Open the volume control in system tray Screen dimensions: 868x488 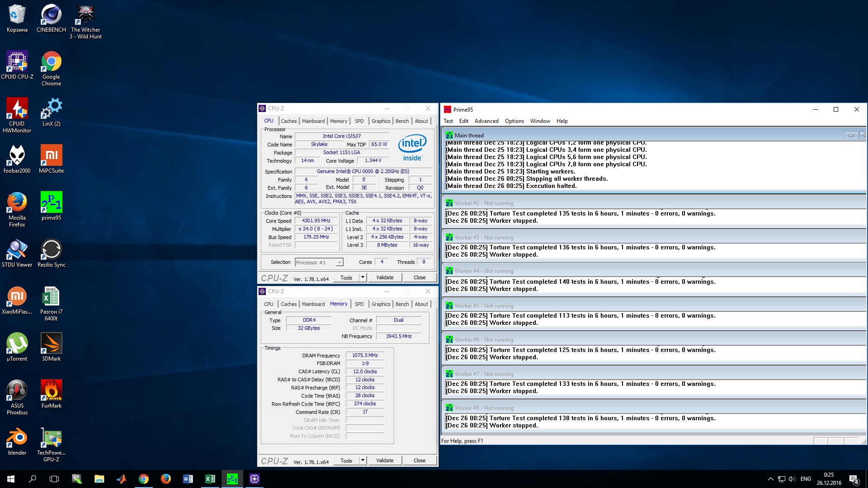[792, 479]
